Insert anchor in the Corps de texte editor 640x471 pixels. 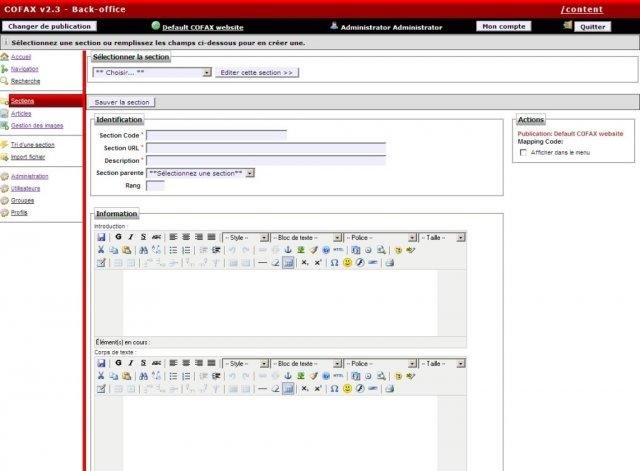point(288,375)
